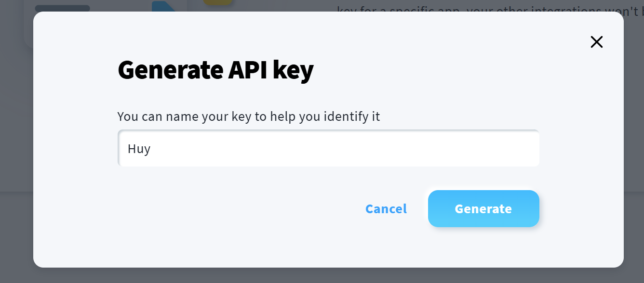Click the X icon in the dialog corner

(x=596, y=42)
